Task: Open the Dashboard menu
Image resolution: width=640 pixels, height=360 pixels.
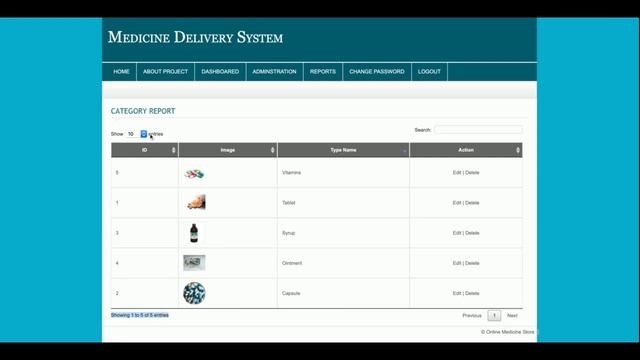Action: [x=220, y=71]
